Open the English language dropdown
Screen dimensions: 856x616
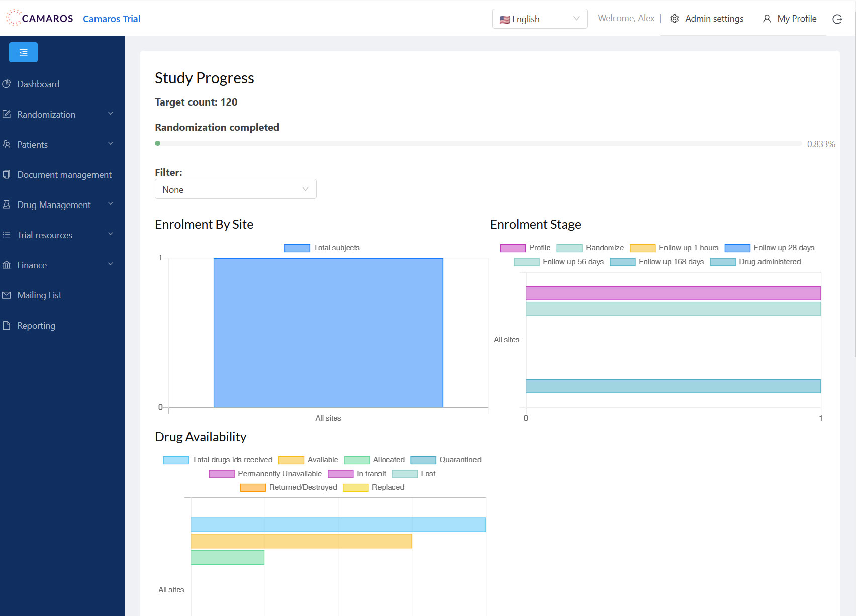[539, 19]
